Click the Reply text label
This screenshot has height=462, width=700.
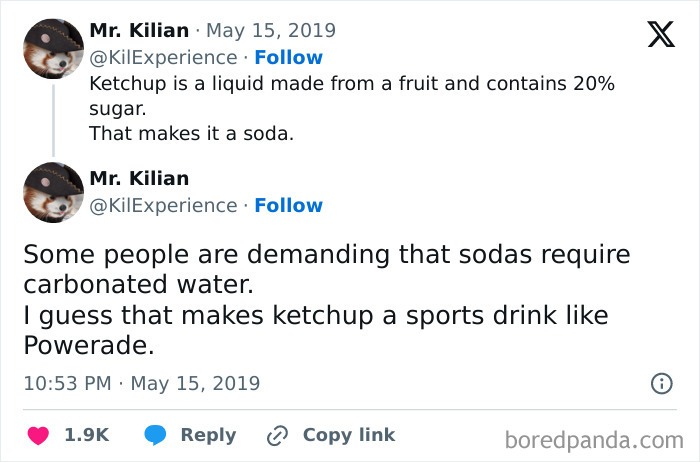pyautogui.click(x=208, y=435)
